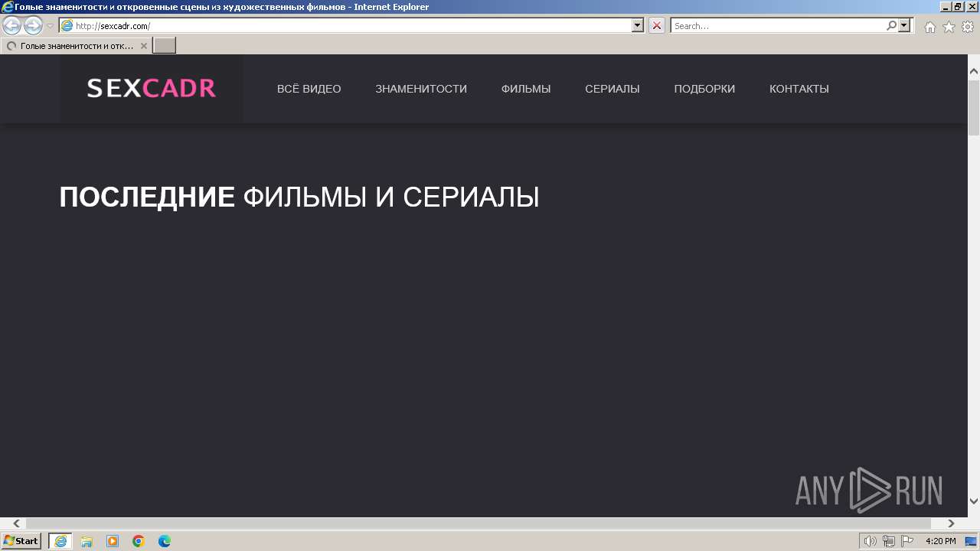Click Internet Explorer in the taskbar

pyautogui.click(x=60, y=541)
